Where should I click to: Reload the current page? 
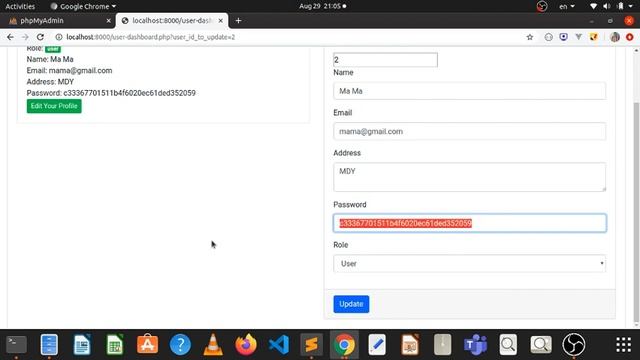pyautogui.click(x=40, y=37)
